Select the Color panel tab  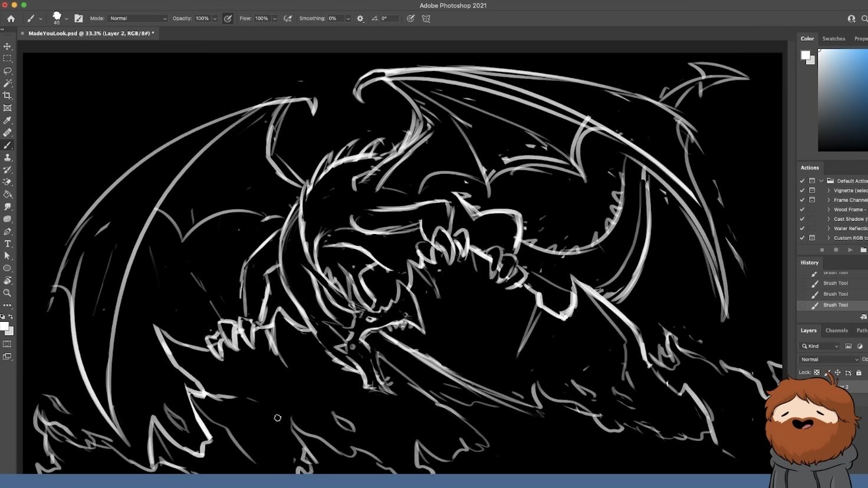pyautogui.click(x=807, y=39)
